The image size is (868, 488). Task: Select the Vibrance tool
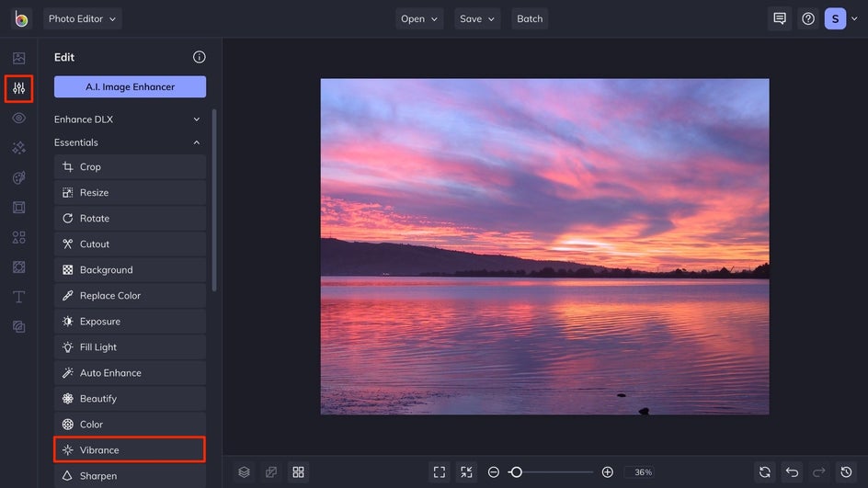[130, 450]
